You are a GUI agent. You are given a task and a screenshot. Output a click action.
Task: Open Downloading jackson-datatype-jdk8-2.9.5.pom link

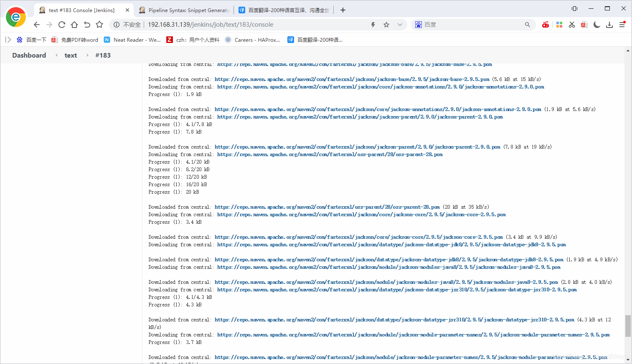pos(391,245)
